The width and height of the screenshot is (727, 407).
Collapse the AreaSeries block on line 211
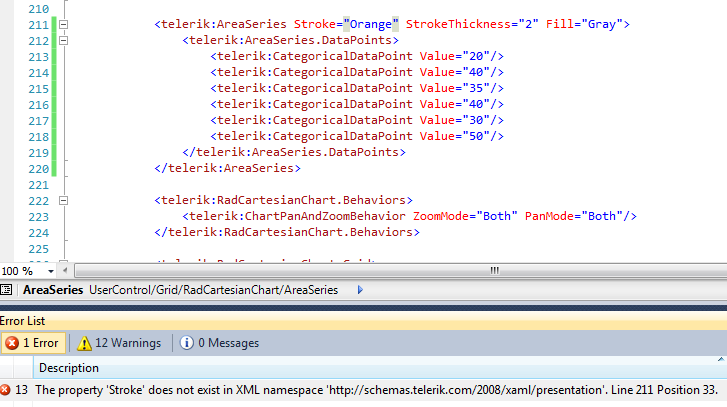pyautogui.click(x=64, y=24)
